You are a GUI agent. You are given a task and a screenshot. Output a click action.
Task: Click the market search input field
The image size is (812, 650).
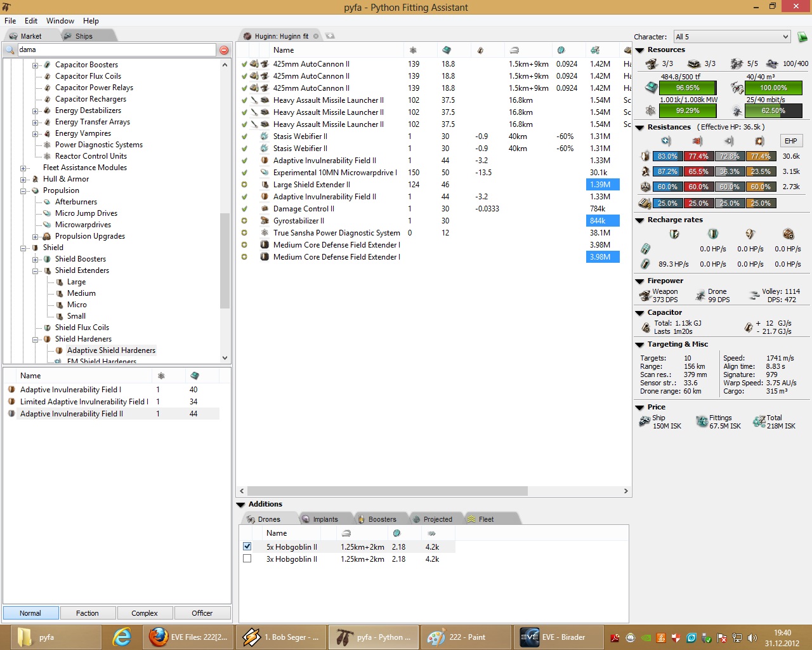point(116,50)
